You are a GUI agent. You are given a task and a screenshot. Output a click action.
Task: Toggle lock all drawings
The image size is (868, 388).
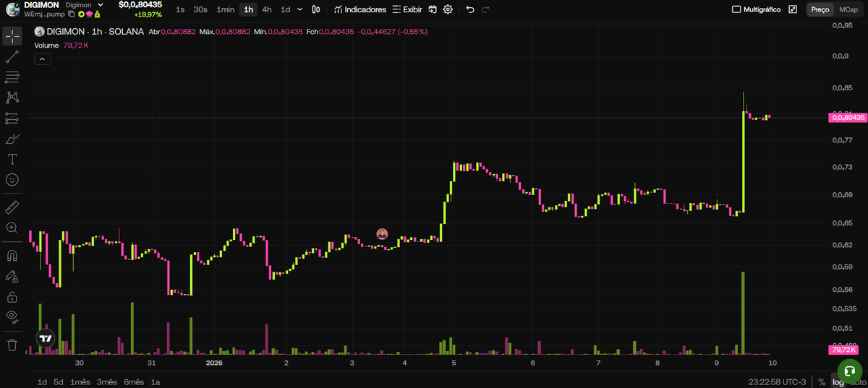(x=12, y=296)
